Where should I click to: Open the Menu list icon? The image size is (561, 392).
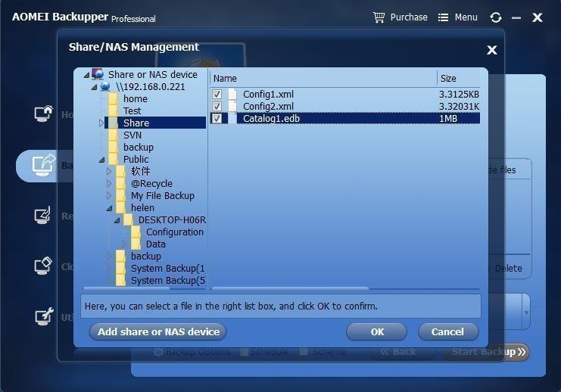[x=443, y=17]
